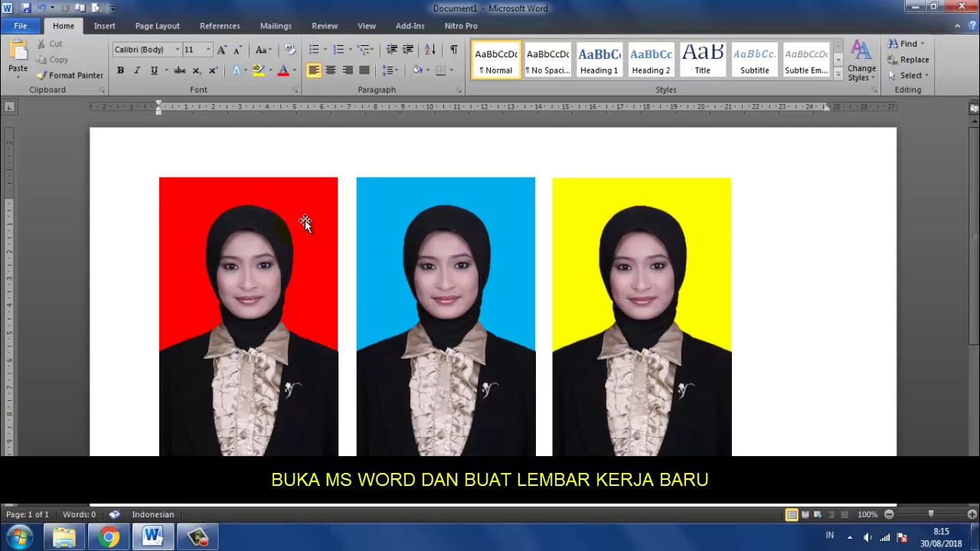Select the yellow background photo

pyautogui.click(x=642, y=316)
